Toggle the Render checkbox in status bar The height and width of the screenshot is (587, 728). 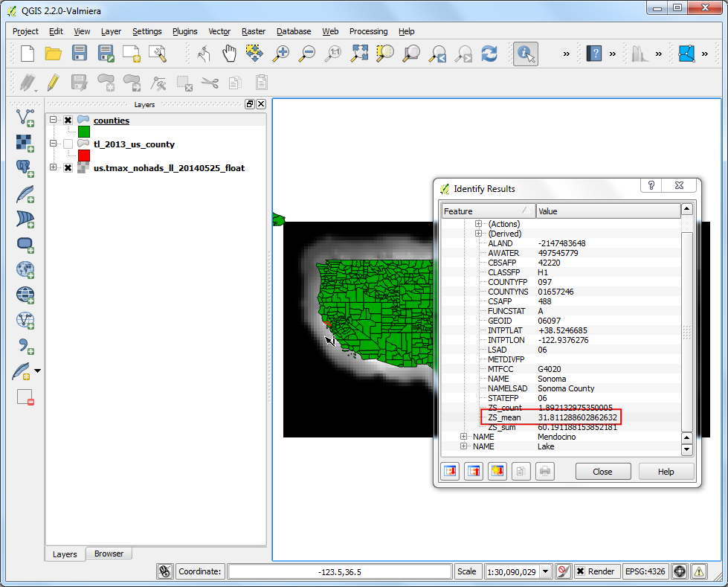tap(580, 571)
